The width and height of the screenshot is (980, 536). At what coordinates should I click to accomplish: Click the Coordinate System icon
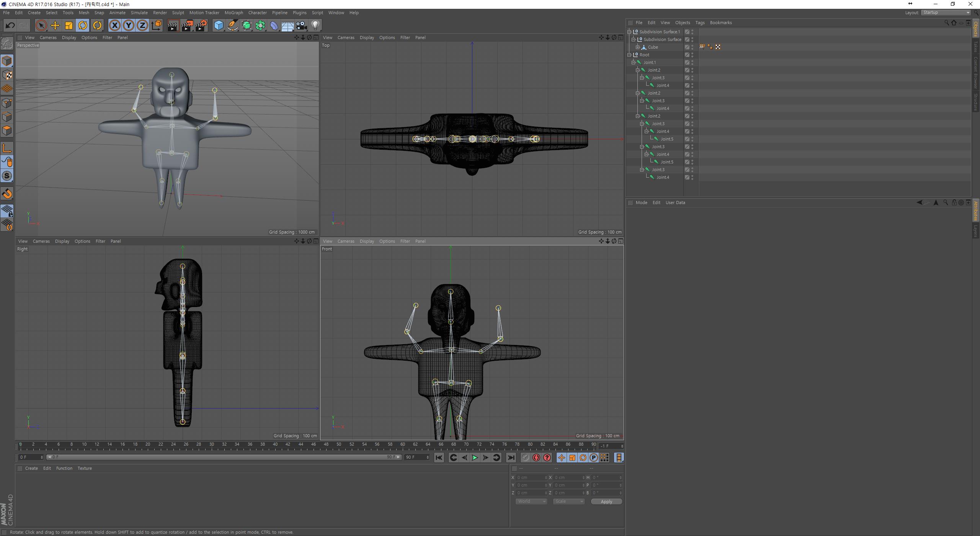(156, 26)
